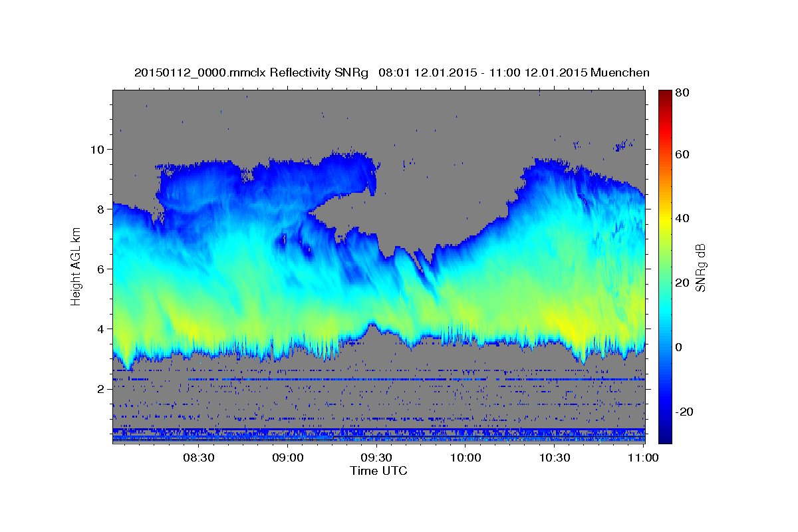The height and width of the screenshot is (532, 798).
Task: Click the 'Height AGL km' axis label
Action: tap(76, 267)
